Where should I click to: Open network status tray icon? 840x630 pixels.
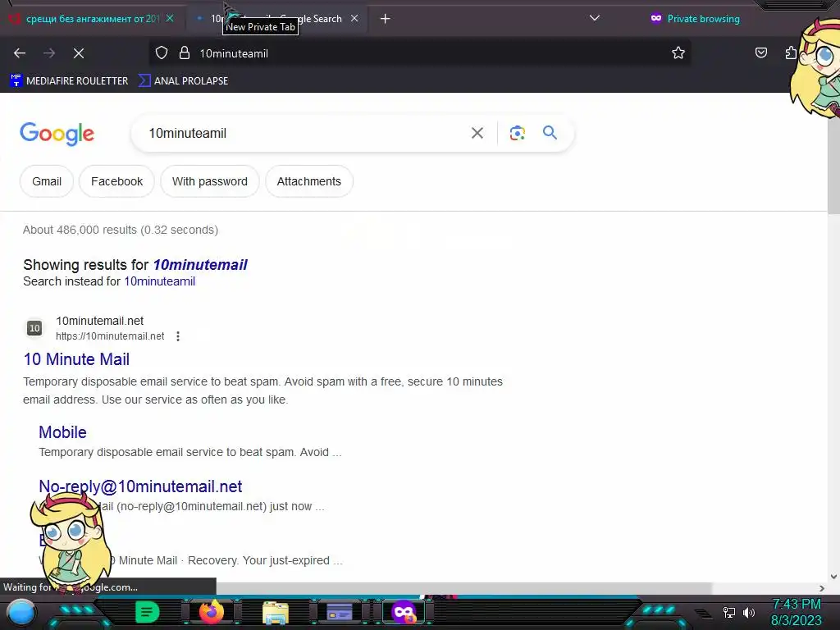[729, 612]
